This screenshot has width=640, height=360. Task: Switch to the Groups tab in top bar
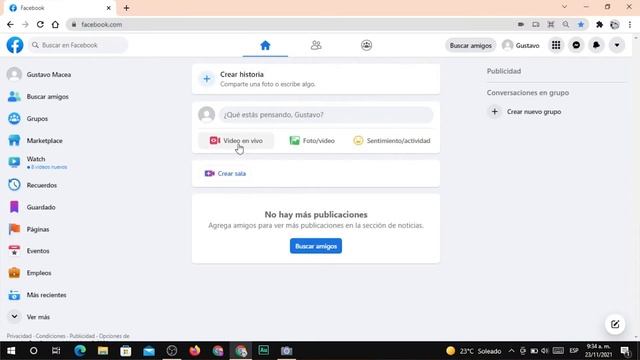(367, 45)
